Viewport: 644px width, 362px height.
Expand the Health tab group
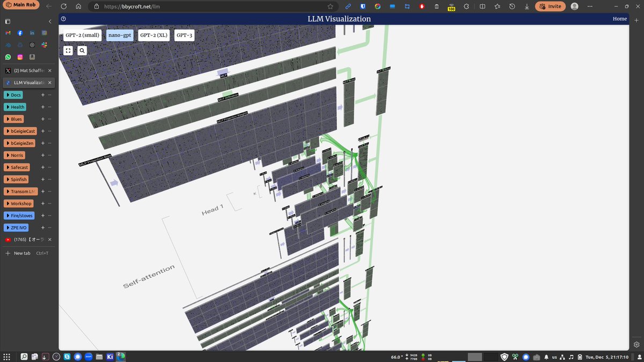coord(16,107)
